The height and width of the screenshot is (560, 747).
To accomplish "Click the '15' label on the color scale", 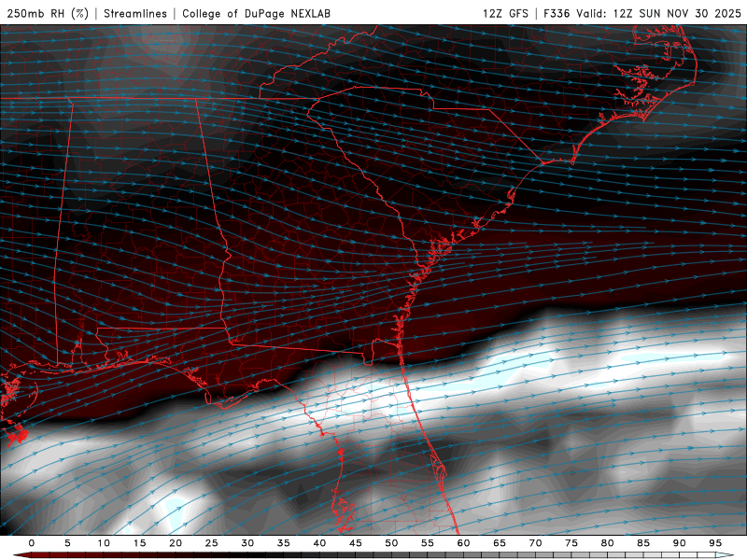I will tap(139, 543).
